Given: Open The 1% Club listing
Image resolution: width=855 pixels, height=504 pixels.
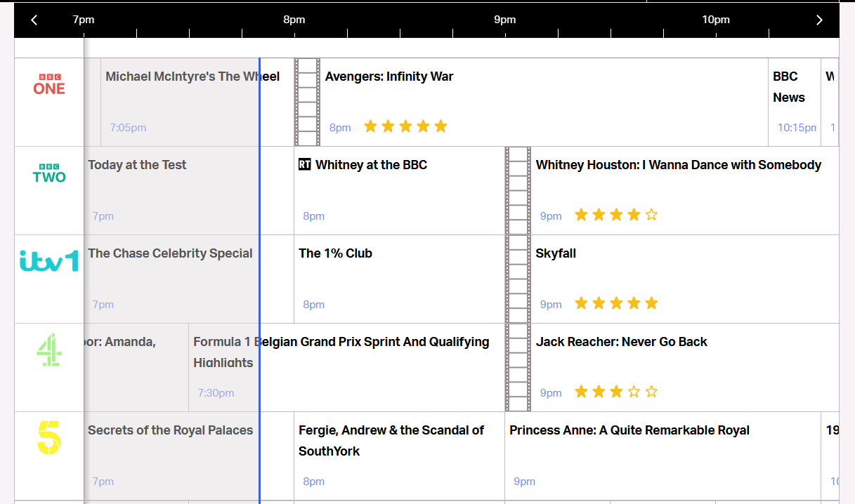Looking at the screenshot, I should point(335,253).
